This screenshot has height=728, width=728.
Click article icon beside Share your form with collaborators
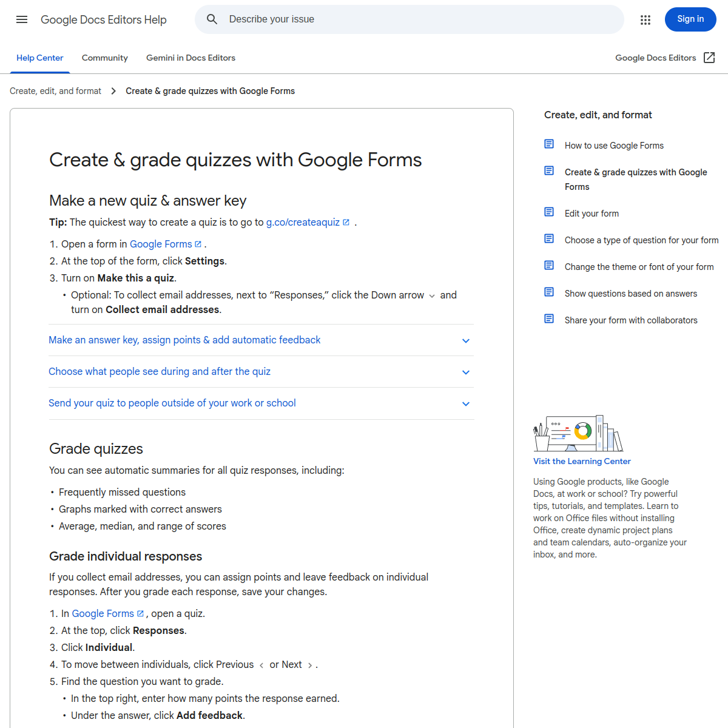549,319
